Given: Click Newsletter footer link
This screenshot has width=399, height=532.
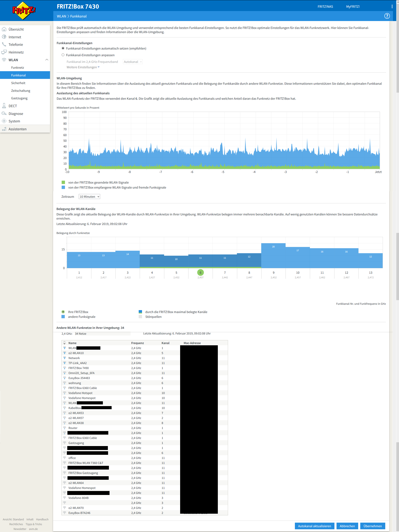Looking at the screenshot, I should click(20, 529).
